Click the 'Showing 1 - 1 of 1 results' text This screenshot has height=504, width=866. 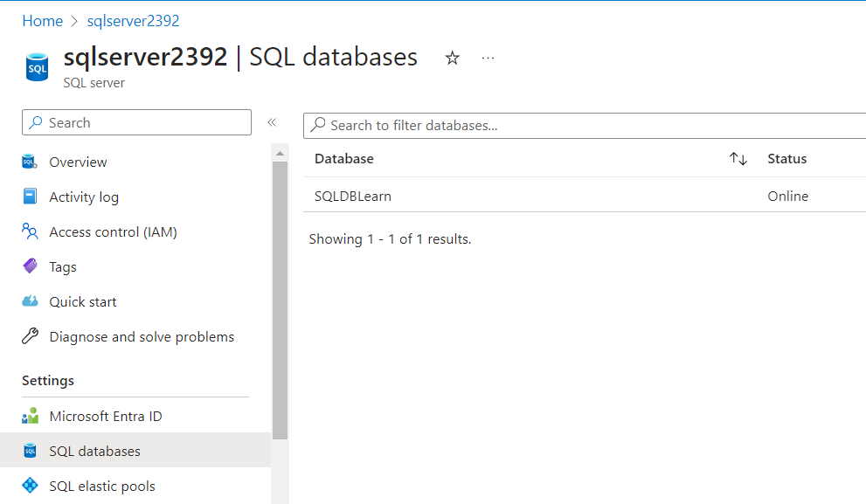click(390, 239)
